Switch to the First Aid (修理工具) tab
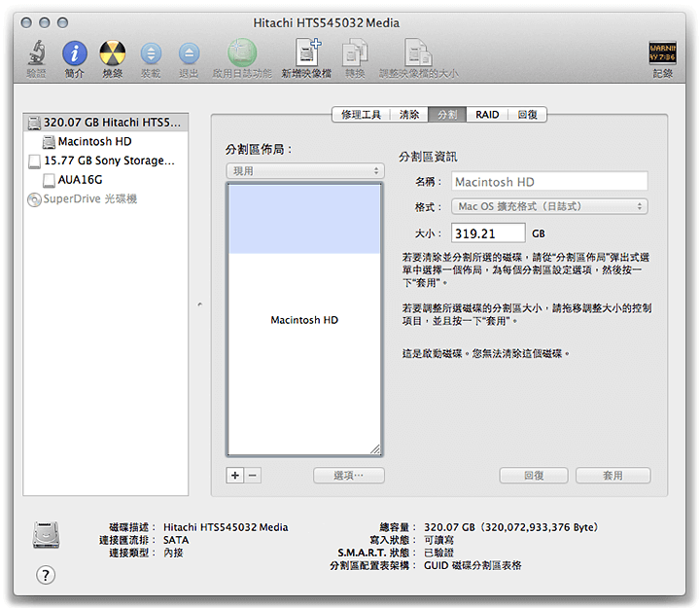Image resolution: width=700 pixels, height=608 pixels. tap(361, 115)
